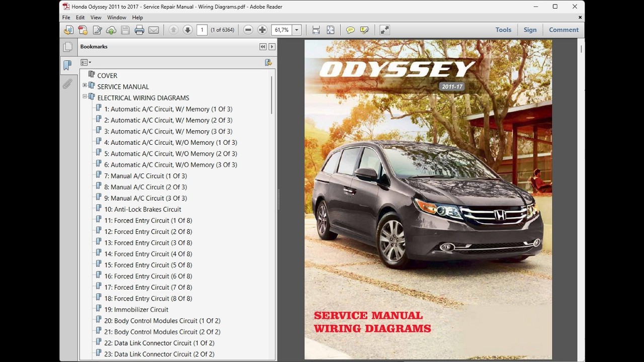The height and width of the screenshot is (362, 644).
Task: Click the Immobilizer Circuit bookmark icon
Action: click(x=99, y=309)
